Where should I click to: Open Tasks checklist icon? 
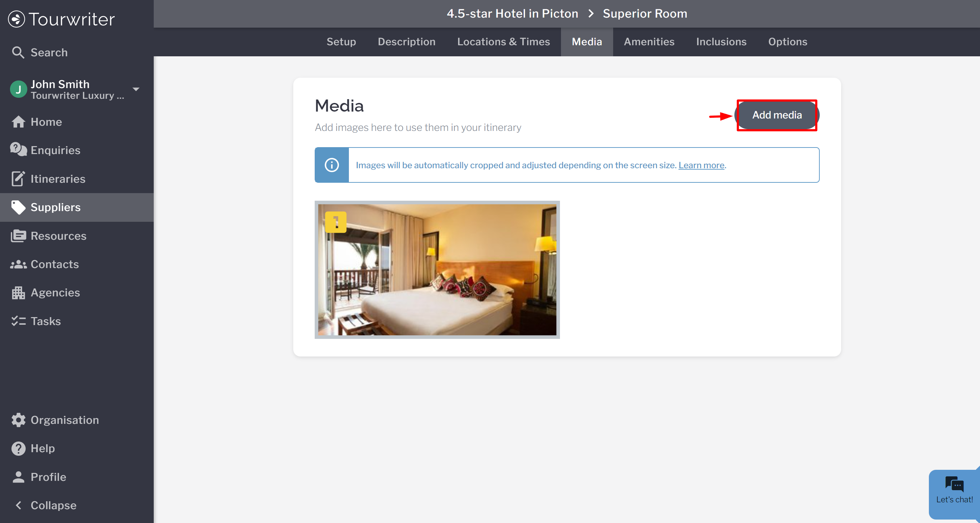point(18,321)
